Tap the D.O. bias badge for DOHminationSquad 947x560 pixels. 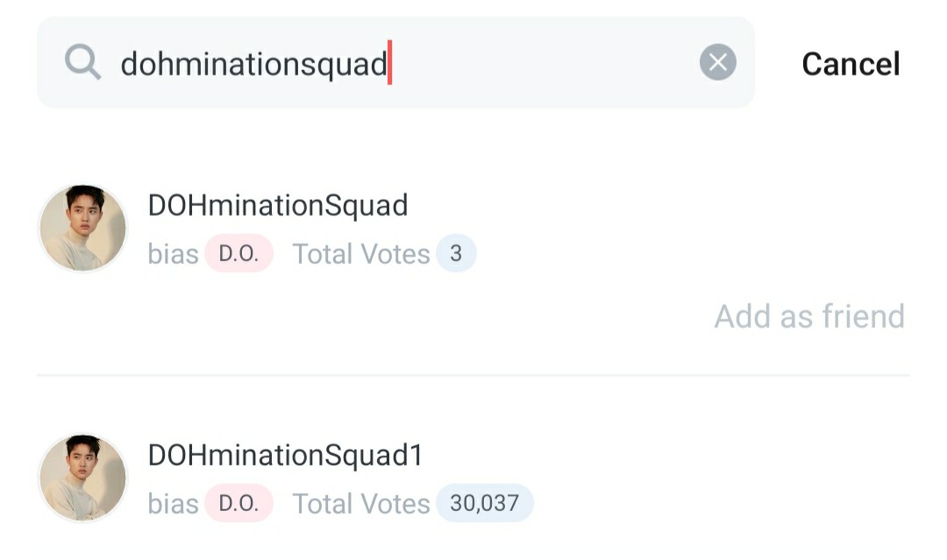(x=239, y=253)
